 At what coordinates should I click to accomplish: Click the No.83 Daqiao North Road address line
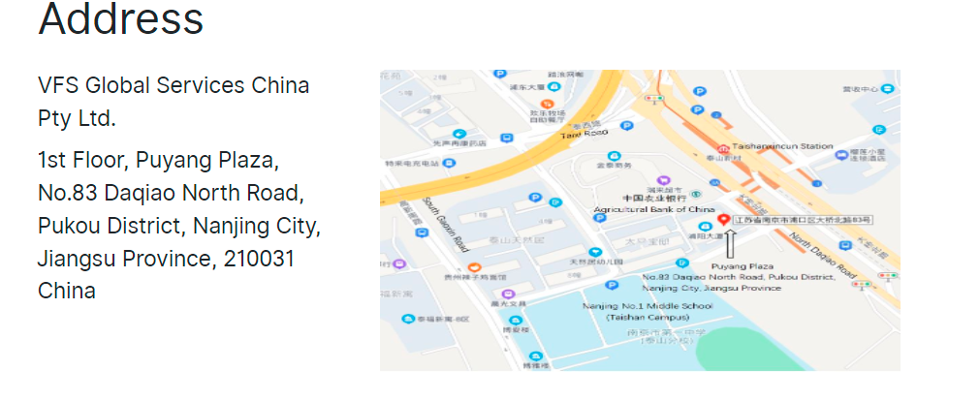click(x=171, y=193)
